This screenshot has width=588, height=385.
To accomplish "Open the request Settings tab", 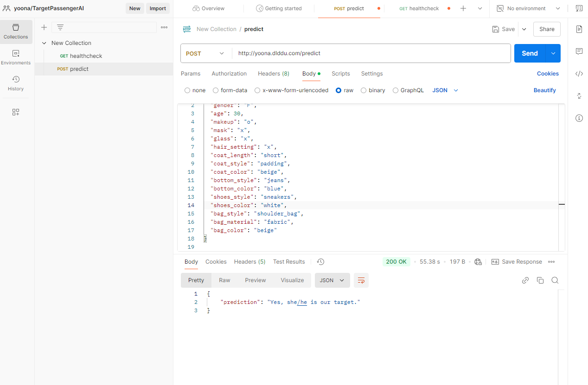I will coord(372,74).
